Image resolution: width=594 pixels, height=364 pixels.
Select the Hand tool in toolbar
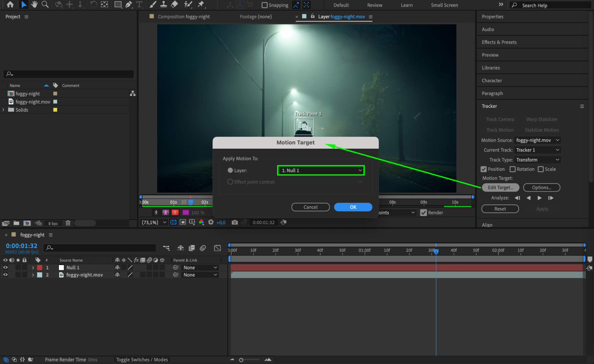34,4
